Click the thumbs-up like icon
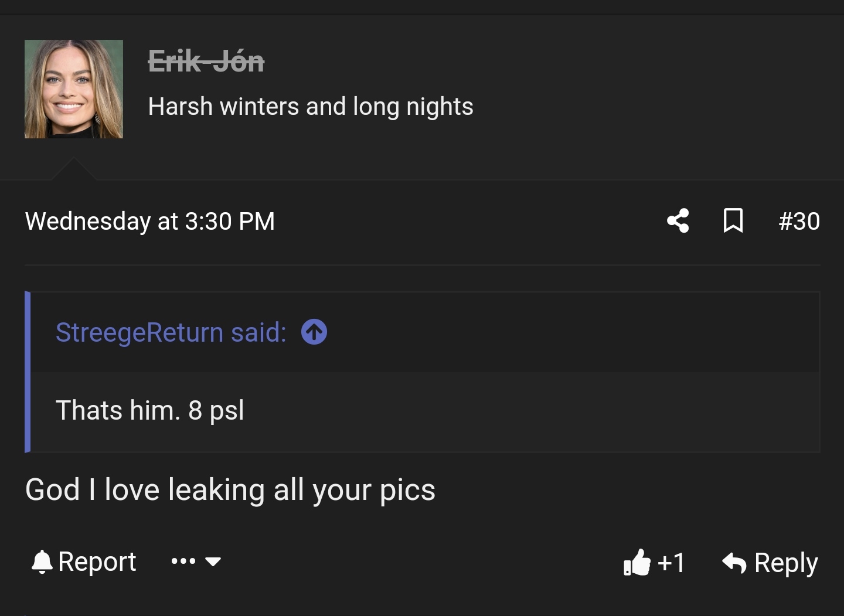This screenshot has width=844, height=616. [x=637, y=562]
